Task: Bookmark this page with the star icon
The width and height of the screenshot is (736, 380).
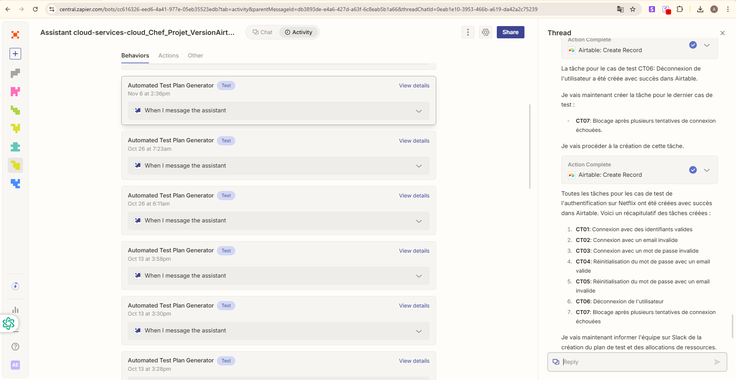Action: click(633, 9)
